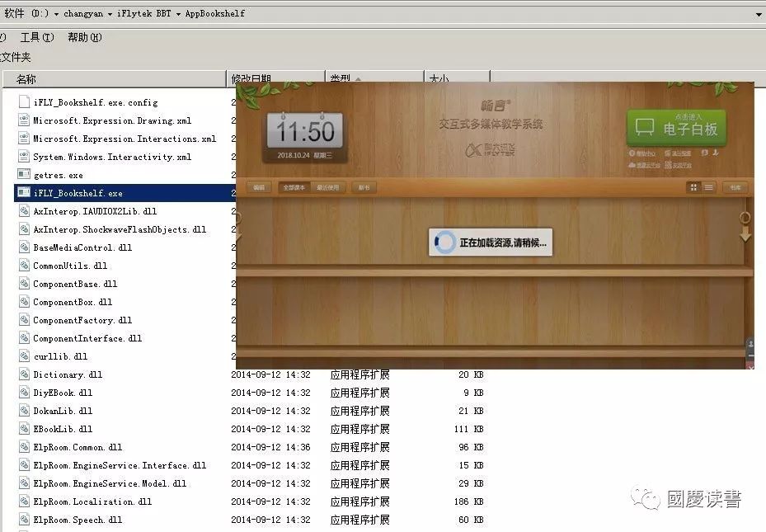Click the ring icon above the bookshelf down arrow
766x532 pixels.
click(x=745, y=218)
